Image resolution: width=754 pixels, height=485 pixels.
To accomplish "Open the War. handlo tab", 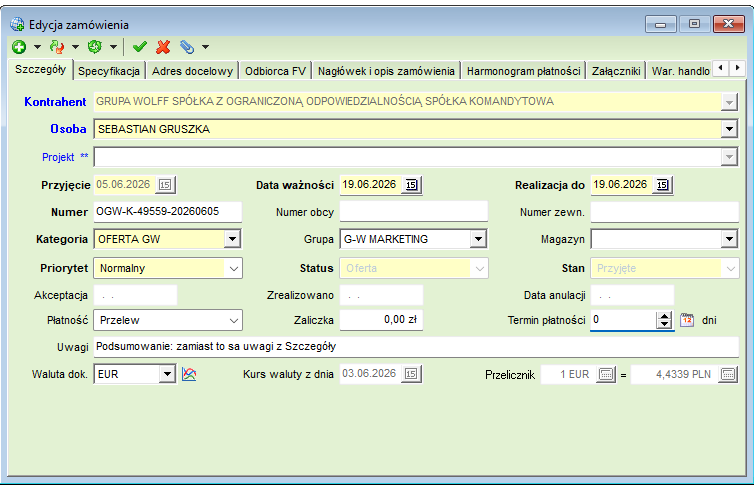I will pos(680,71).
